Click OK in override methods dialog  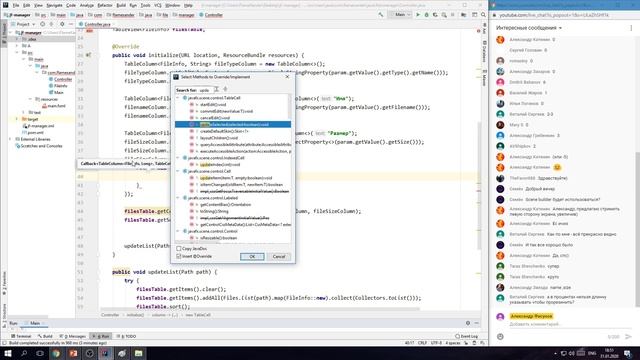coord(252,256)
